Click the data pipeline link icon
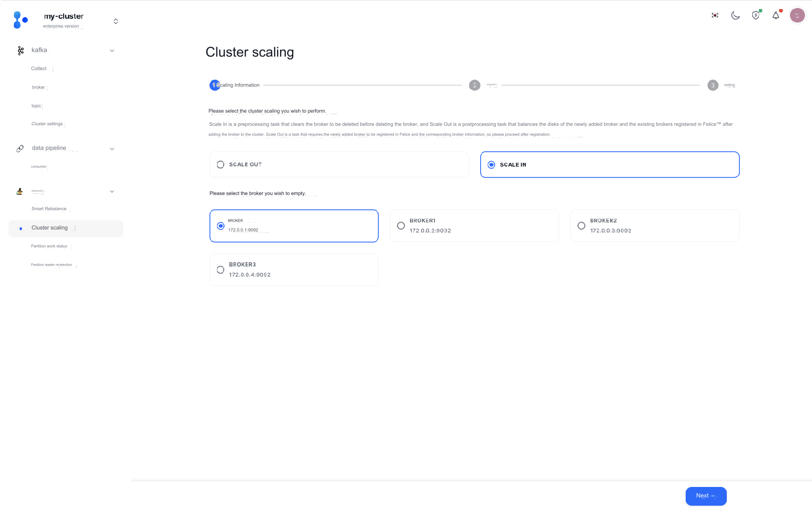 [x=20, y=148]
